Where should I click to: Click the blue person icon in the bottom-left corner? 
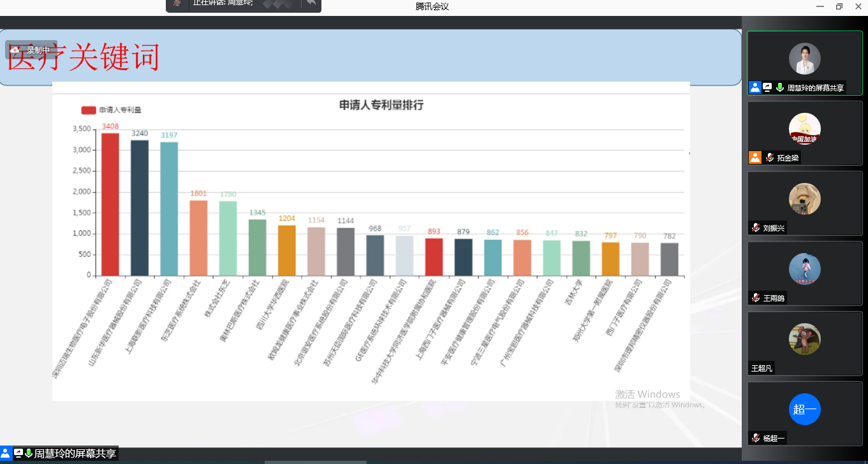6,453
